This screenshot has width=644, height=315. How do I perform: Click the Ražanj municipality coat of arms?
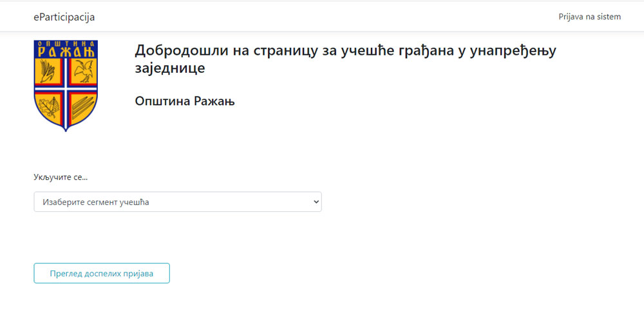pos(66,86)
